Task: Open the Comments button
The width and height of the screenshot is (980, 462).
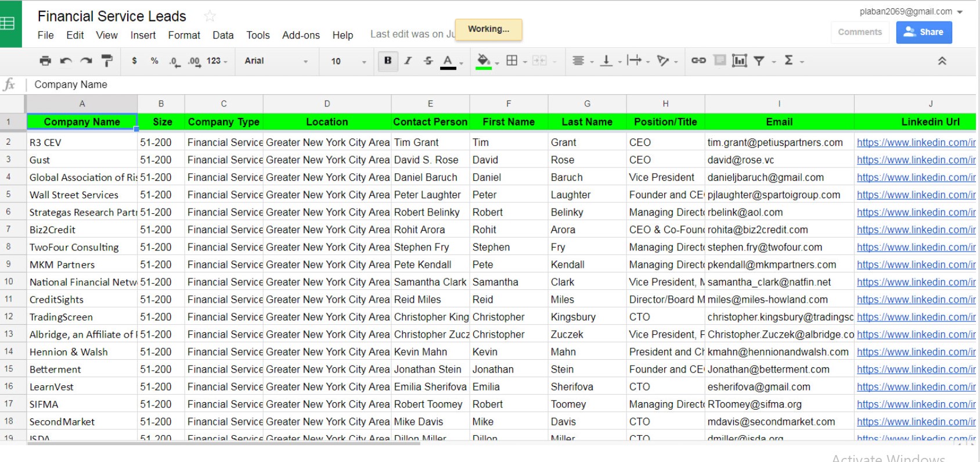Action: tap(859, 32)
